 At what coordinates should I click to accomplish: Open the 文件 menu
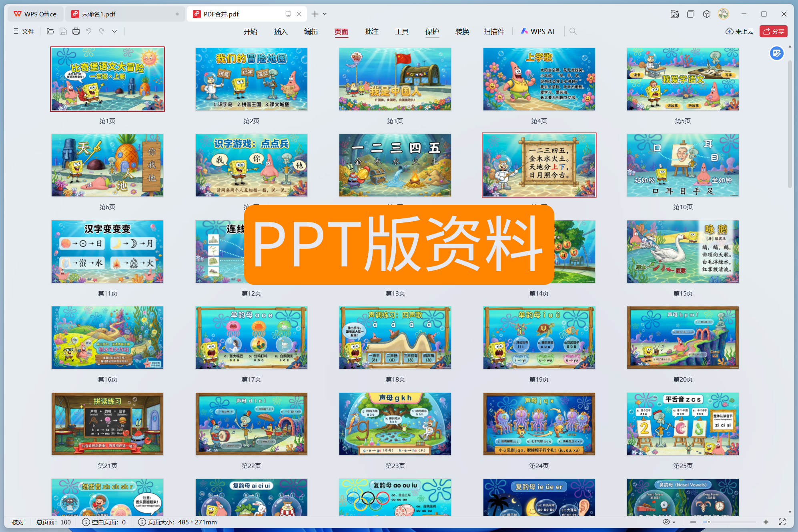27,31
